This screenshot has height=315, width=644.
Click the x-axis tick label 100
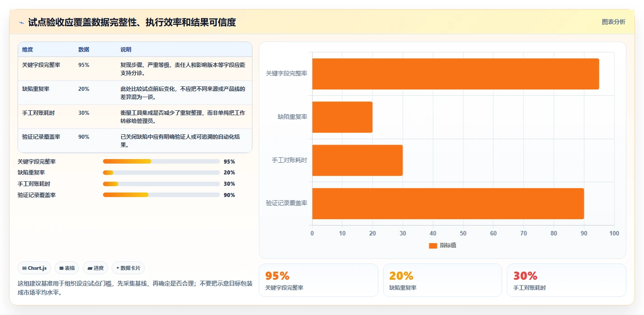pyautogui.click(x=614, y=233)
